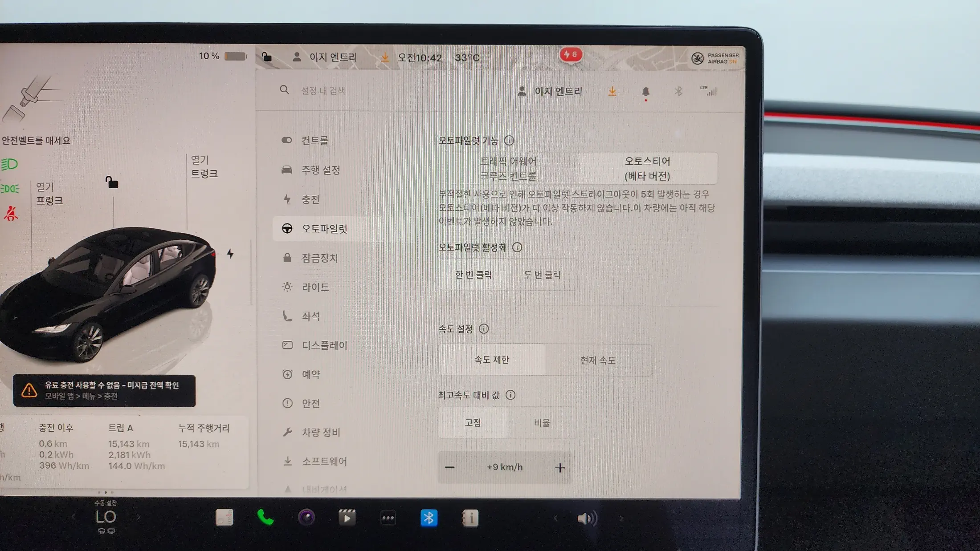Tap the passenger airbag status indicator
Image resolution: width=980 pixels, height=551 pixels.
[715, 58]
